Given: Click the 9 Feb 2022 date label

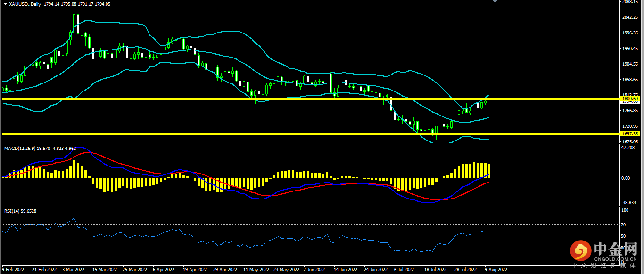Looking at the screenshot, I should pyautogui.click(x=13, y=270).
